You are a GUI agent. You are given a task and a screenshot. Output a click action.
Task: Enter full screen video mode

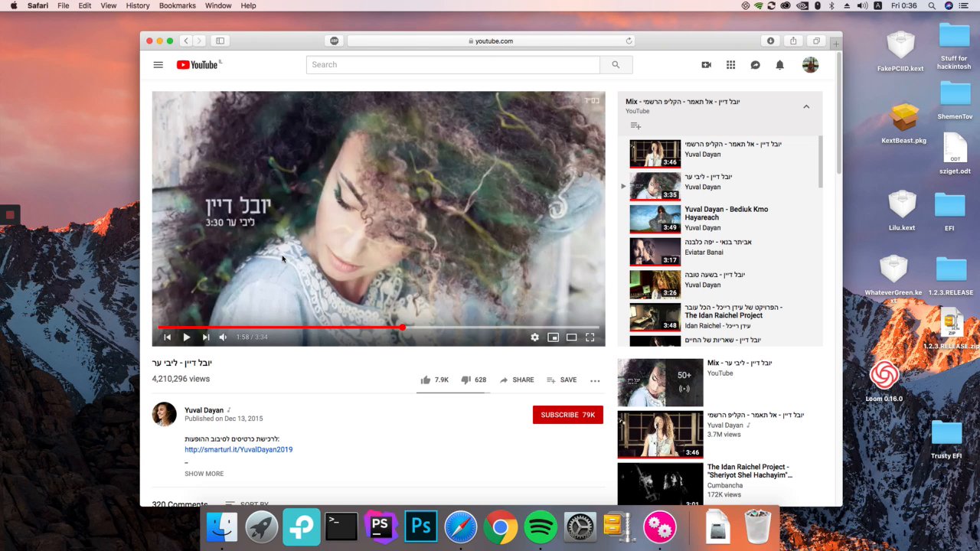590,337
